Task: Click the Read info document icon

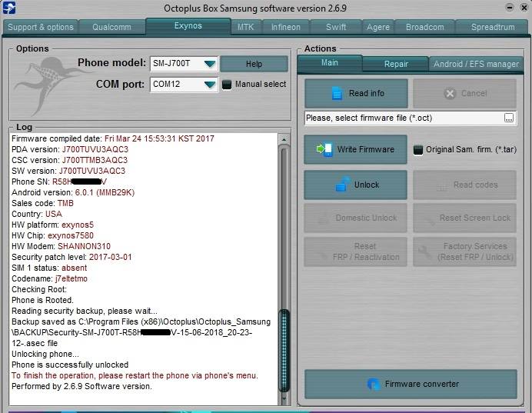Action: tap(337, 93)
